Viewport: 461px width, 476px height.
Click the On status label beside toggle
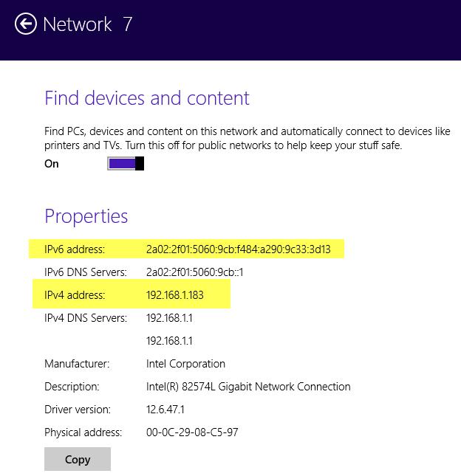click(52, 164)
